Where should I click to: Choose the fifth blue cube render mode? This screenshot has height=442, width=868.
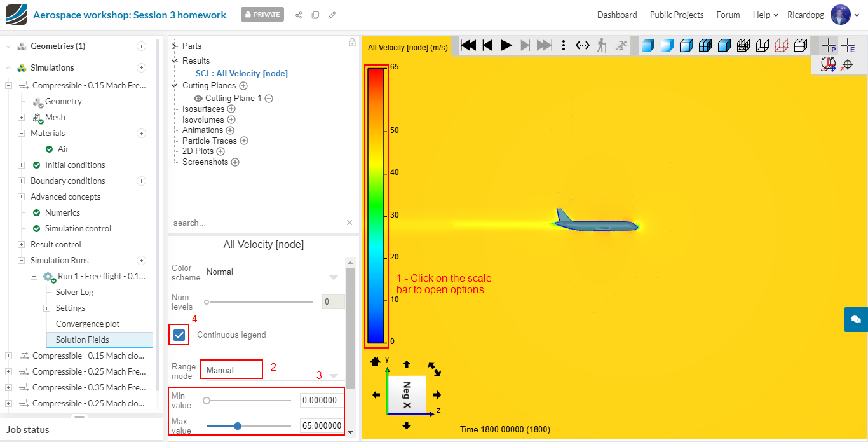coord(724,45)
